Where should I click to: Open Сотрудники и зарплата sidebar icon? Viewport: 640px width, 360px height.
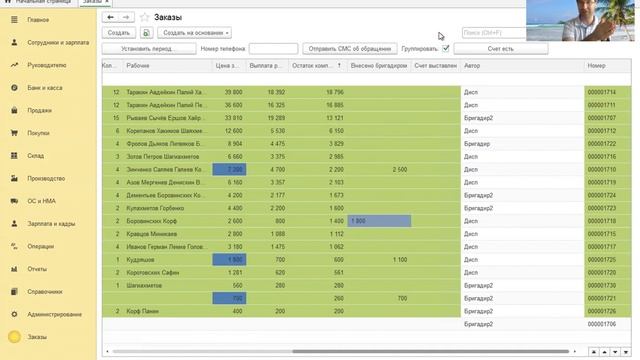14,42
